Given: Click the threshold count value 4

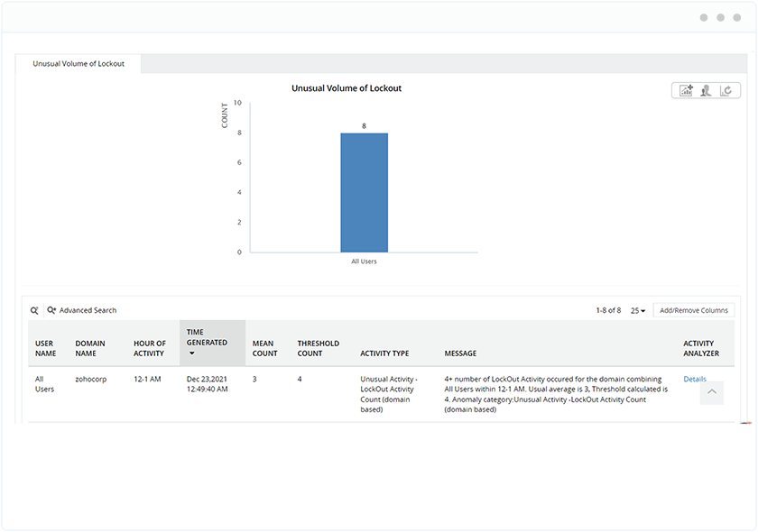Looking at the screenshot, I should tap(300, 379).
